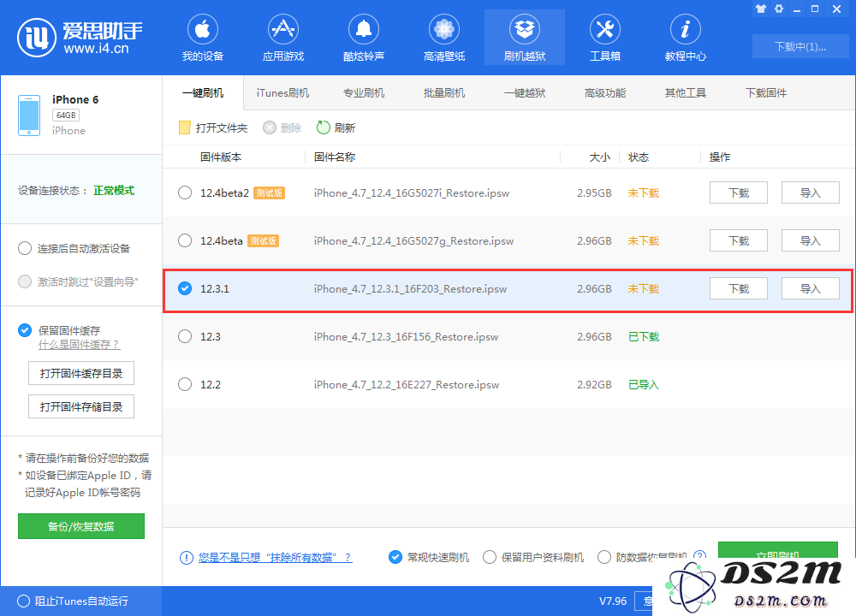Screen dimensions: 856x616
Task: Open settings gear in title bar
Action: tap(779, 9)
